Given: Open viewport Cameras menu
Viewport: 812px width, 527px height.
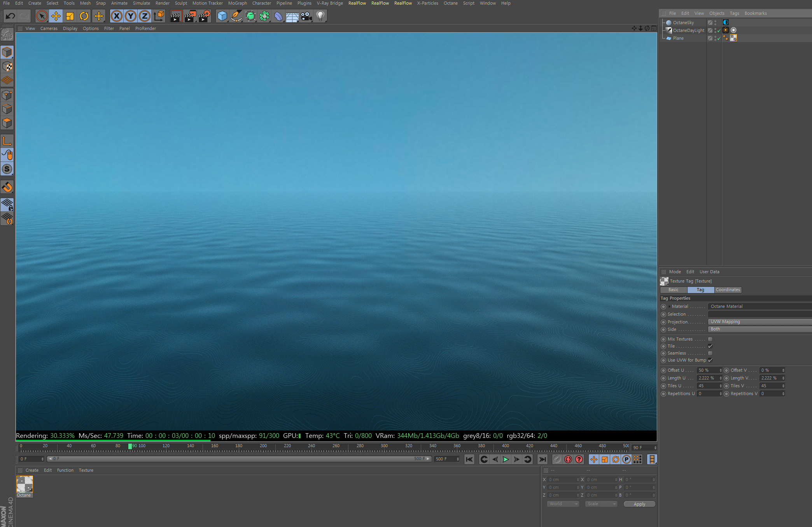Looking at the screenshot, I should (49, 28).
